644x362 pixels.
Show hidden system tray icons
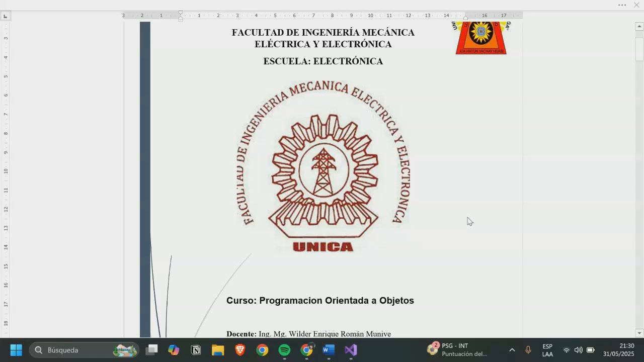coord(512,350)
